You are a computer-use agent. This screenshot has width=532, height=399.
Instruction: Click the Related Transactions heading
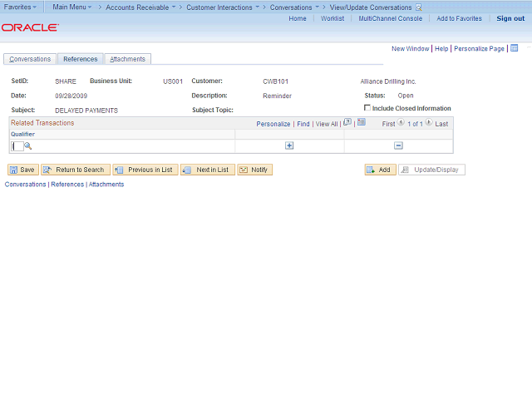point(42,123)
